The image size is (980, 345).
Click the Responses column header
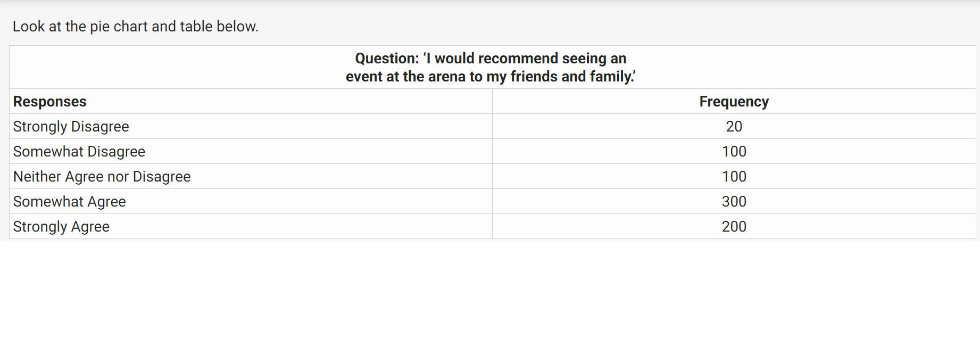50,101
